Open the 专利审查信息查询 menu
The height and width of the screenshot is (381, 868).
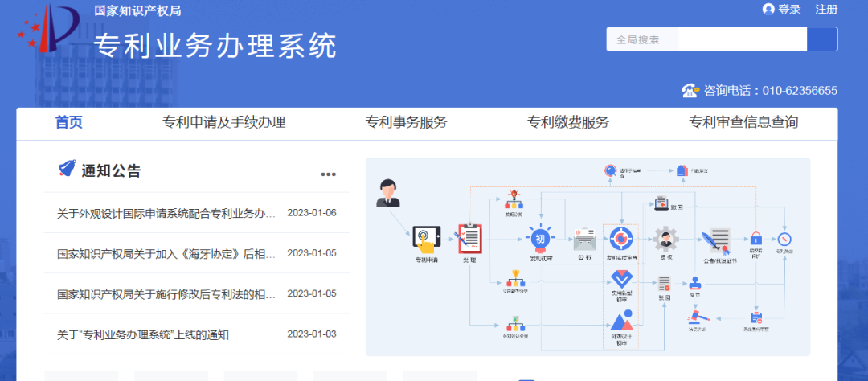[743, 122]
